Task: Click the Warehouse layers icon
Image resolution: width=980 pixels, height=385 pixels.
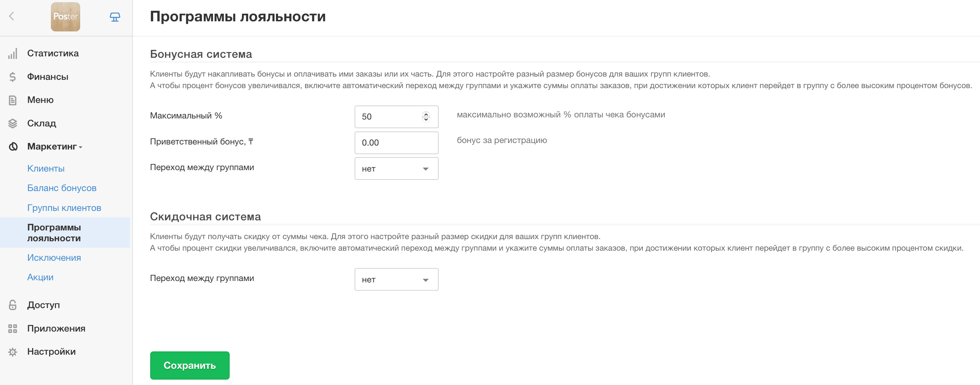Action: click(x=13, y=124)
